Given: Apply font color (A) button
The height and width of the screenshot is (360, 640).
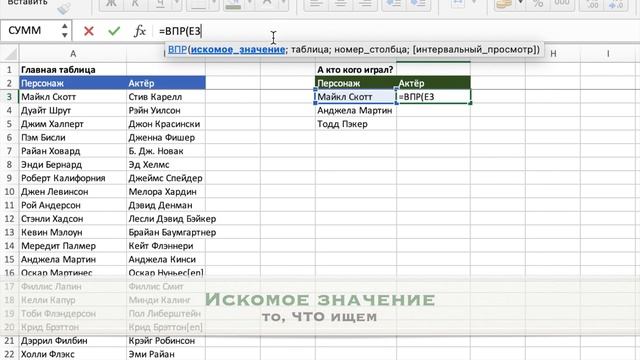Looking at the screenshot, I should (267, 4).
